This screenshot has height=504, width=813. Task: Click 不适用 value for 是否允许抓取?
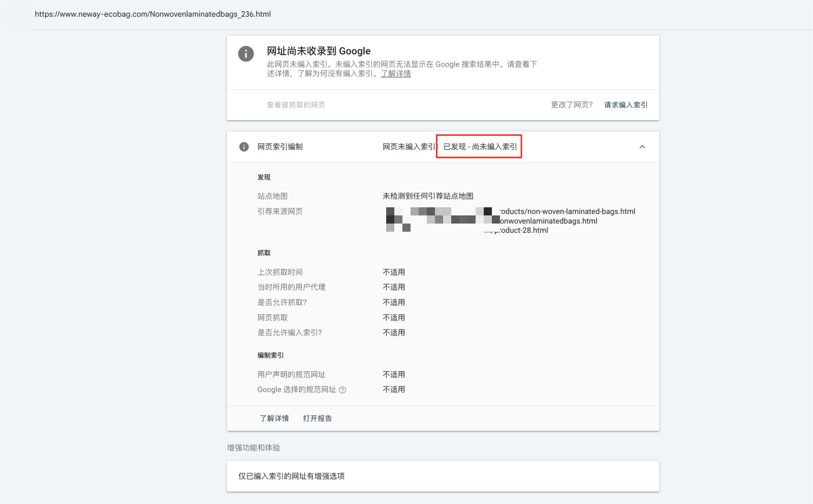pyautogui.click(x=394, y=302)
